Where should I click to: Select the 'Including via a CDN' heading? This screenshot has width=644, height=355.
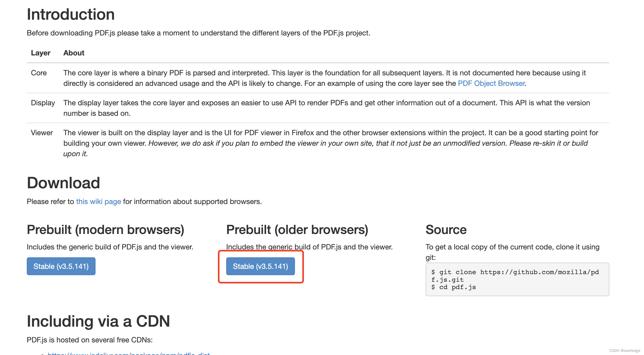pos(98,321)
